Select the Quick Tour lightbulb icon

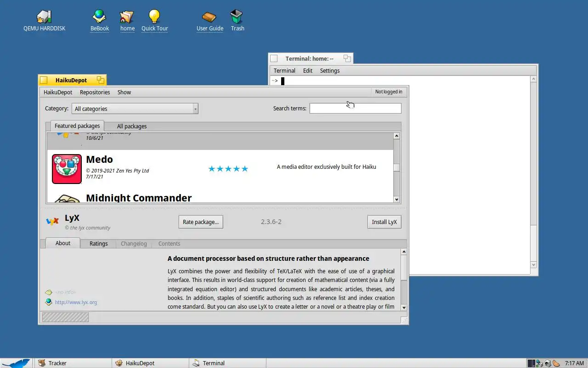(154, 17)
